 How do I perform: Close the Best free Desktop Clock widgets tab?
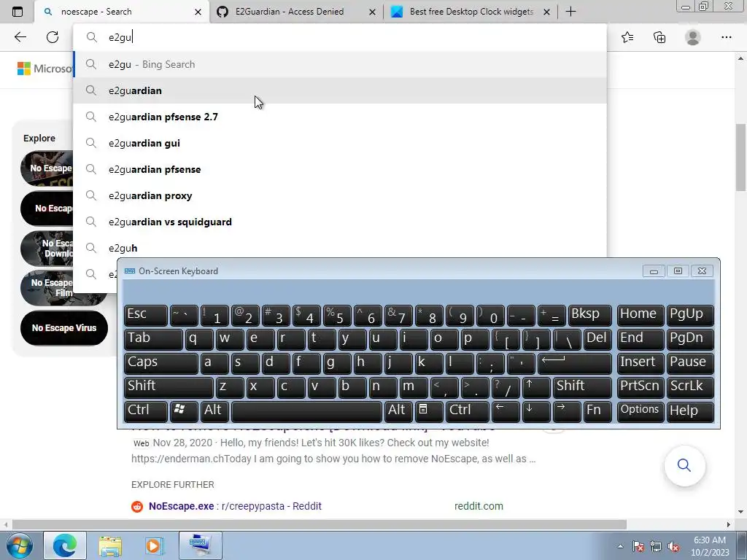click(x=547, y=12)
